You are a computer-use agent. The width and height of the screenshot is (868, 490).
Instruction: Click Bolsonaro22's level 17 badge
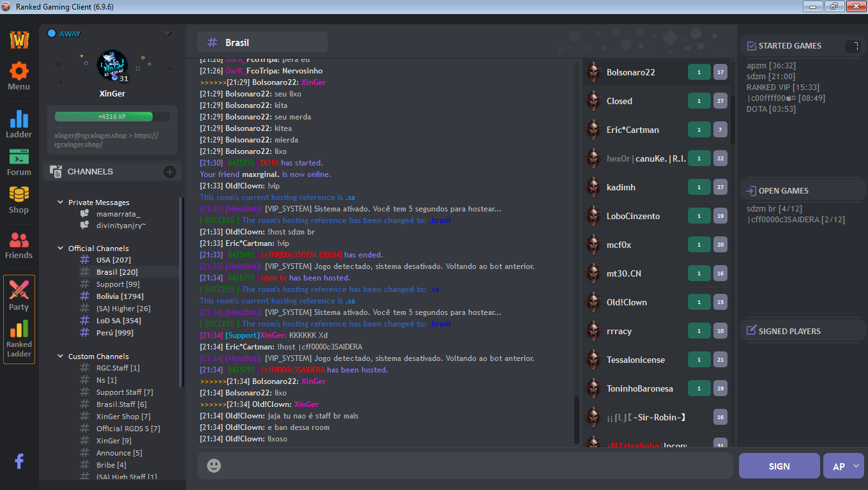720,72
